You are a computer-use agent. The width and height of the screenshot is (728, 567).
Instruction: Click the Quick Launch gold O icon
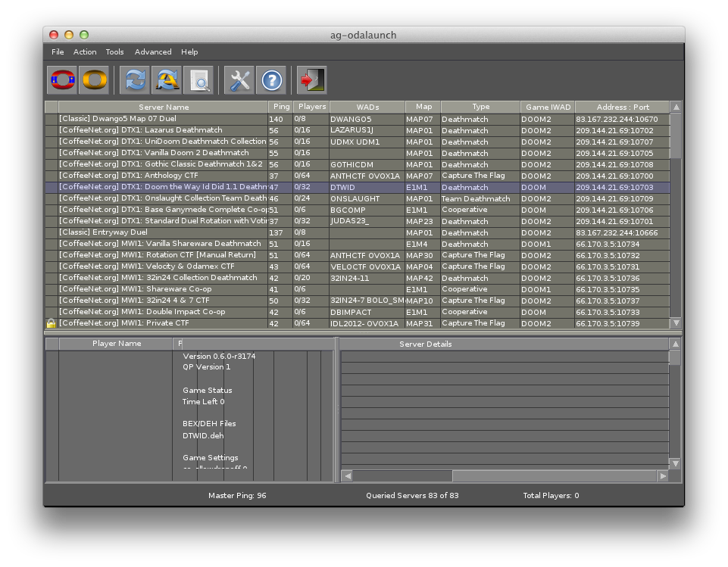tap(94, 79)
